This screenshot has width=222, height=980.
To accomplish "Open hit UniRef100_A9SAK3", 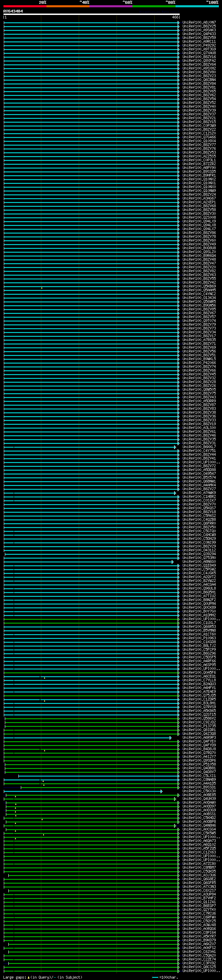I will pos(199,30).
